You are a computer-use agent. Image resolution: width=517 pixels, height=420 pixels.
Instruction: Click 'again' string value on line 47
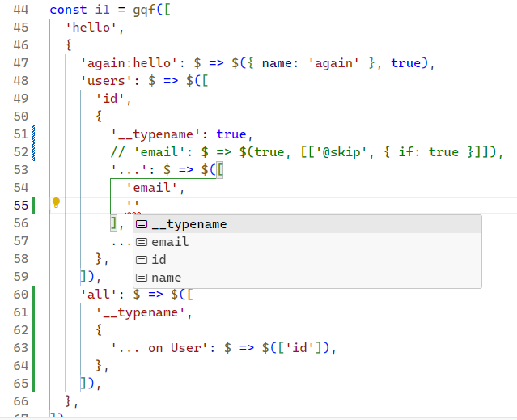click(333, 63)
